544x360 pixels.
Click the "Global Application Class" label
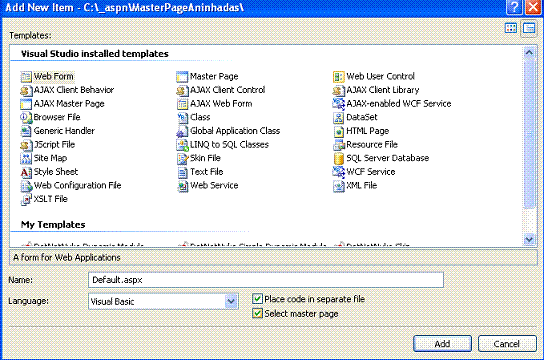(x=235, y=131)
